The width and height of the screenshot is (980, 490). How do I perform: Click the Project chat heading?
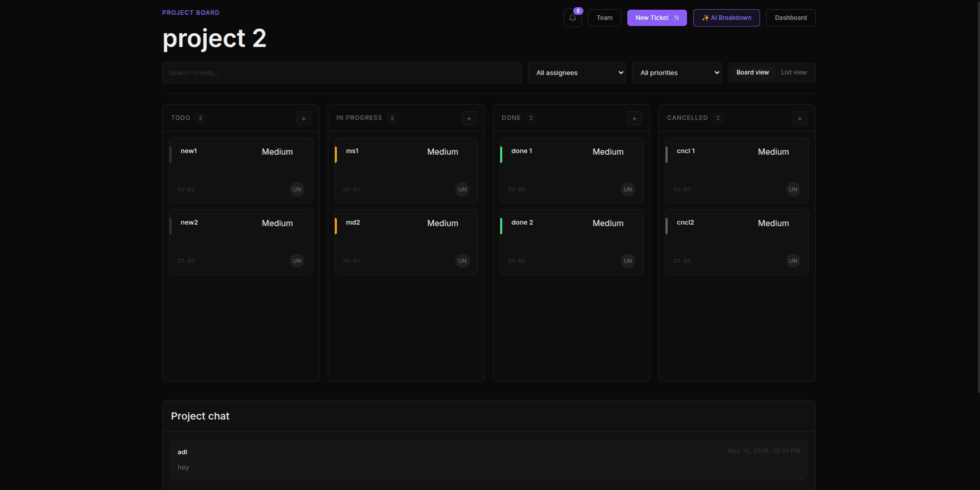click(x=200, y=416)
